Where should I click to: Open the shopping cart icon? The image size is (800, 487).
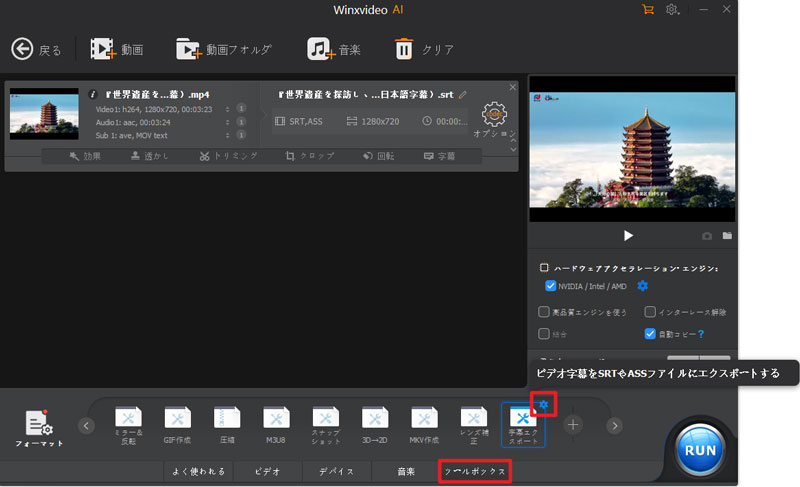pyautogui.click(x=648, y=9)
